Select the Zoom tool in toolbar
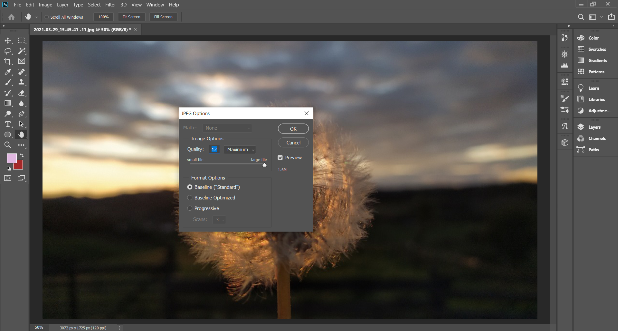Screen dimensions: 644x331 tap(8, 145)
